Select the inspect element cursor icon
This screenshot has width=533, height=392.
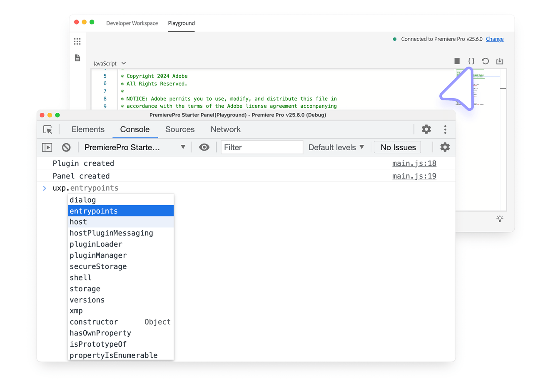pos(47,129)
